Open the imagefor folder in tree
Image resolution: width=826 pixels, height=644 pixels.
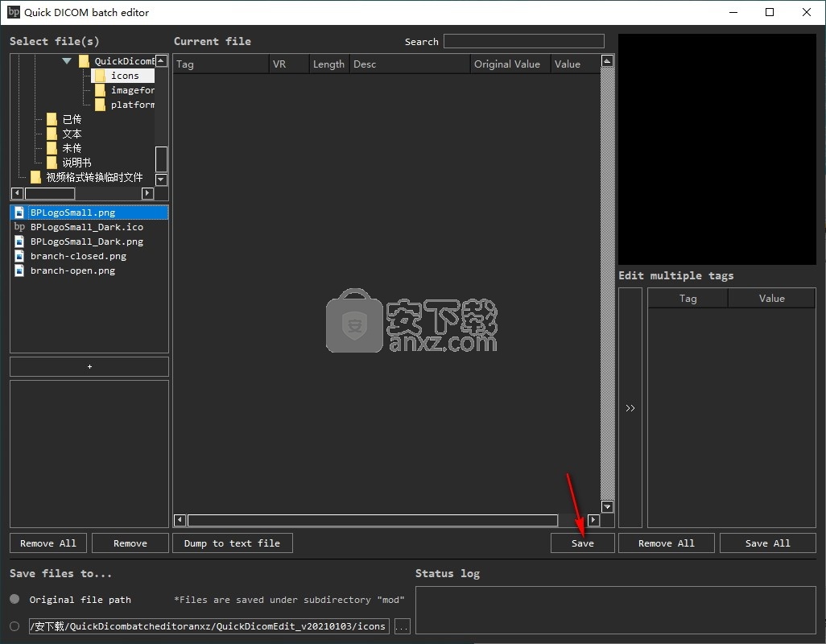(x=132, y=90)
